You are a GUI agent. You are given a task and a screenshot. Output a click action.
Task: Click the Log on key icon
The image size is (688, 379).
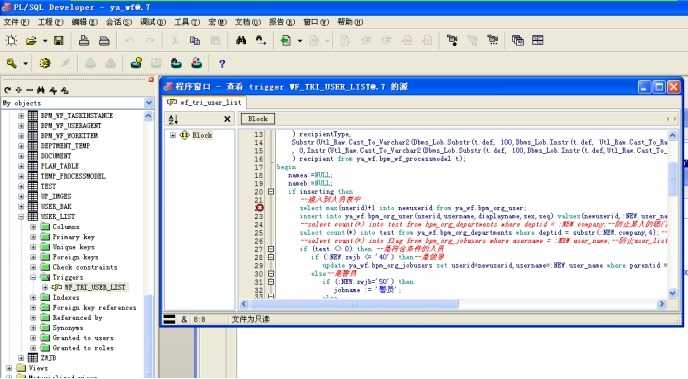click(x=12, y=64)
